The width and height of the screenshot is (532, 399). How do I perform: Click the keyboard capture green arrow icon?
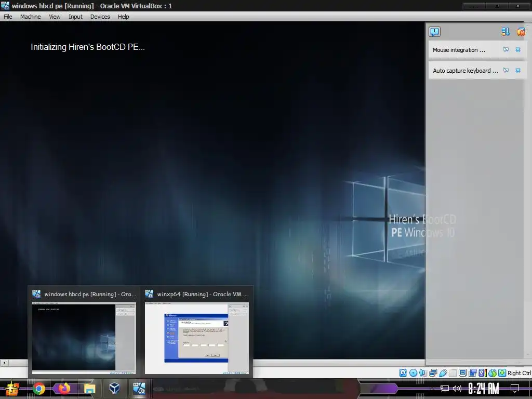[502, 373]
